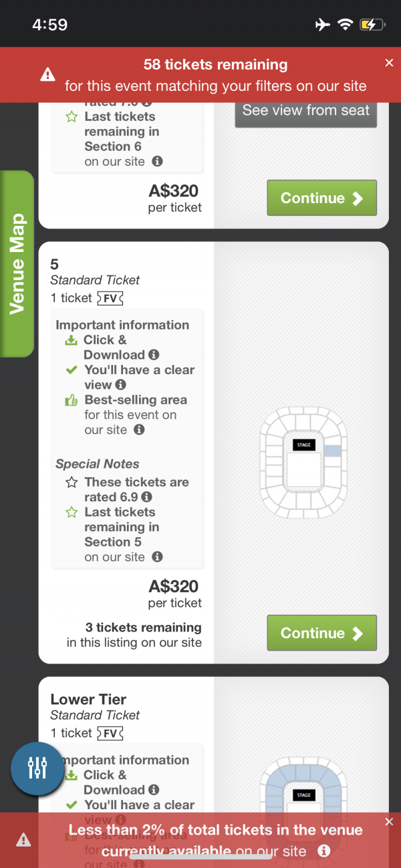This screenshot has width=401, height=868.
Task: Tap info icon beside Click & Download in Section 5
Action: click(154, 355)
